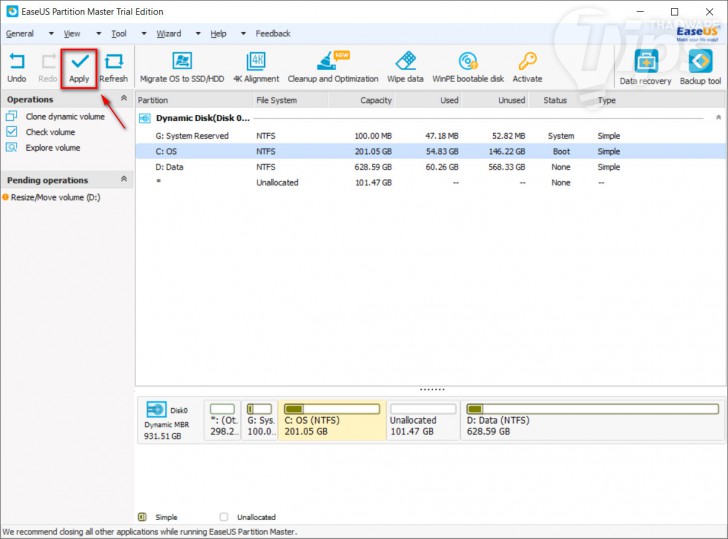Image resolution: width=728 pixels, height=539 pixels.
Task: Open the Tool menu
Action: pyautogui.click(x=119, y=33)
